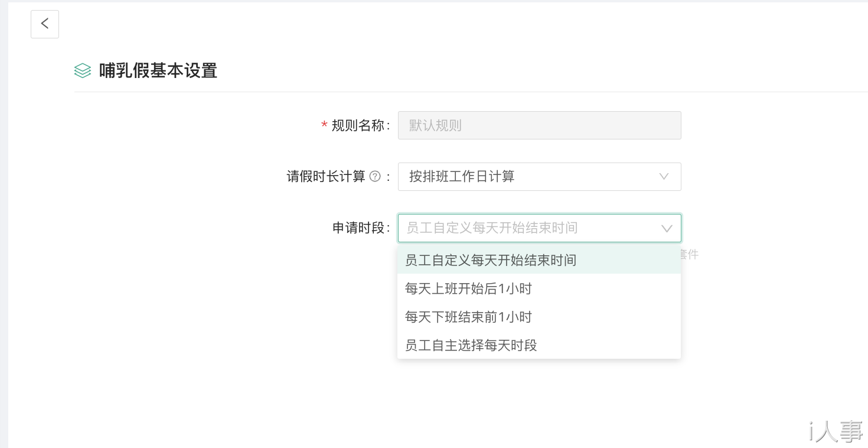Click the green layers icon beside the title
The width and height of the screenshot is (868, 448).
pyautogui.click(x=82, y=70)
